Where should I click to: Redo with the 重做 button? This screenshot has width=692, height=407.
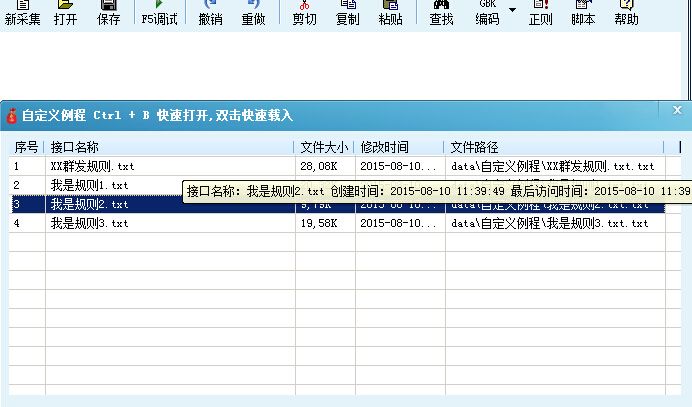(253, 13)
